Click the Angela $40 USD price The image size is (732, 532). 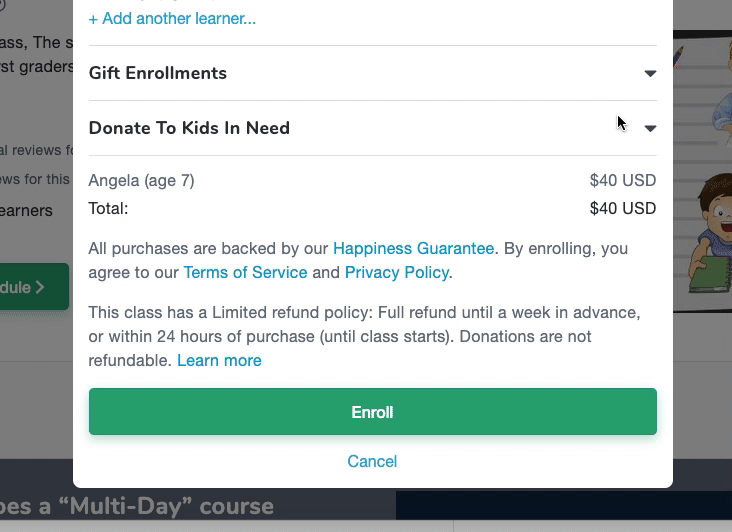point(623,180)
